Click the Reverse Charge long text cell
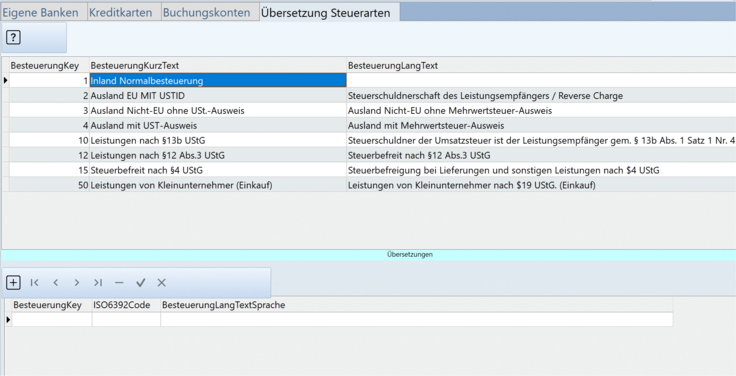The height and width of the screenshot is (376, 736). [x=541, y=96]
